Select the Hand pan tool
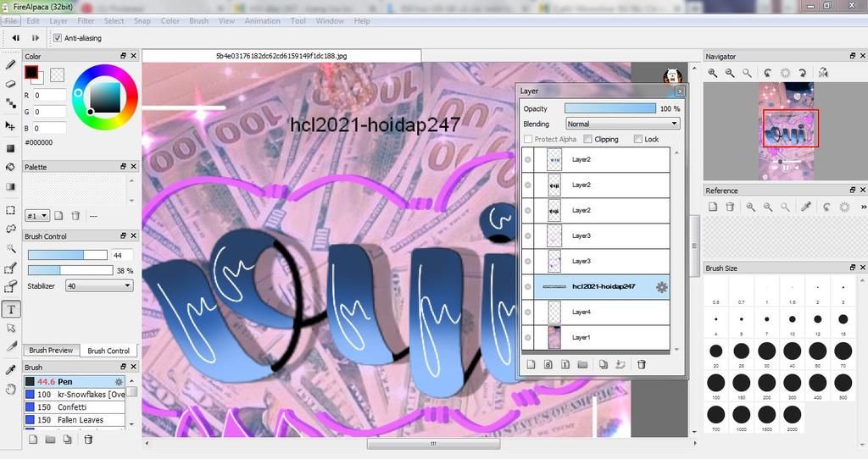The width and height of the screenshot is (868, 459). pos(10,390)
